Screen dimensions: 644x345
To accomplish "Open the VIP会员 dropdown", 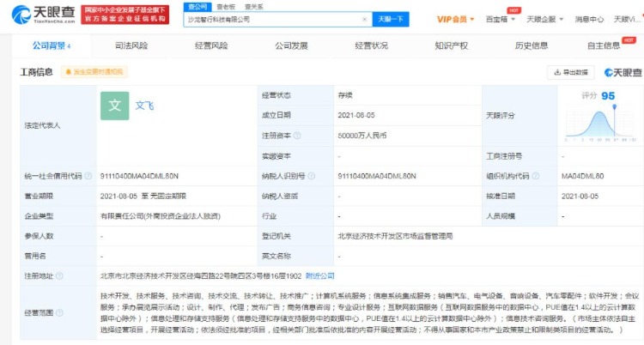I will [x=455, y=19].
